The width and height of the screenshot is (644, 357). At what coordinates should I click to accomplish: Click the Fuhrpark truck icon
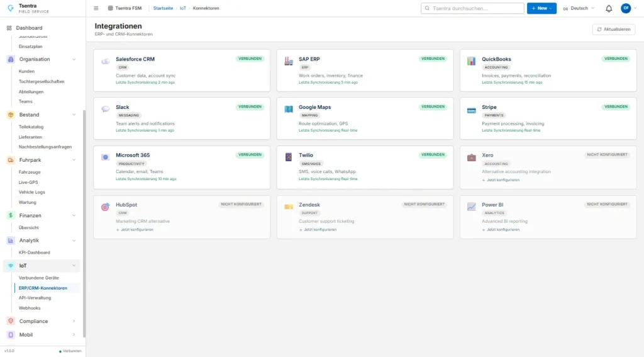[11, 160]
